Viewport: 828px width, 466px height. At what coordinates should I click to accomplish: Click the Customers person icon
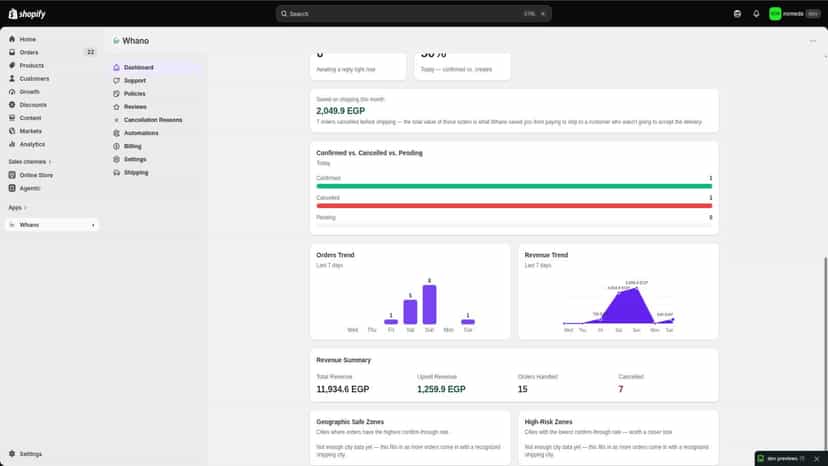(12, 79)
